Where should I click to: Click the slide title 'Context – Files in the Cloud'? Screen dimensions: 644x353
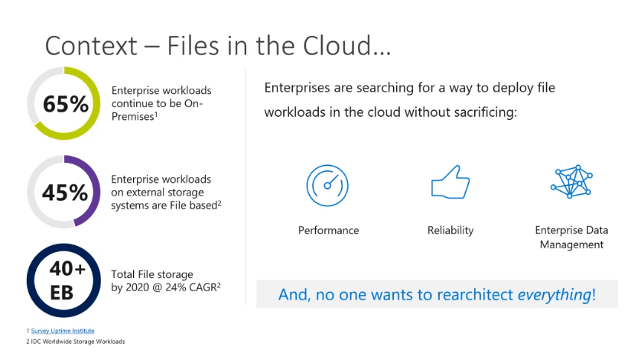click(218, 45)
